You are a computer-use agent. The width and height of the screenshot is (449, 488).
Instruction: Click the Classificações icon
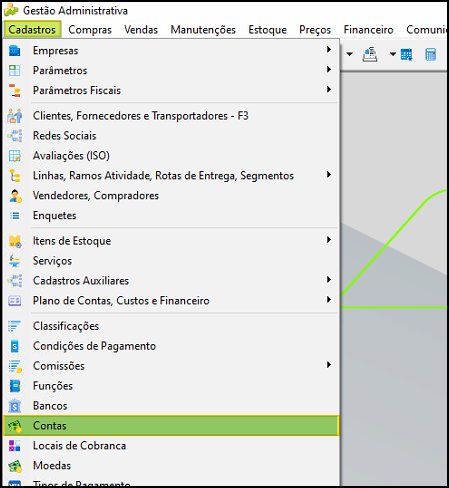tap(14, 326)
